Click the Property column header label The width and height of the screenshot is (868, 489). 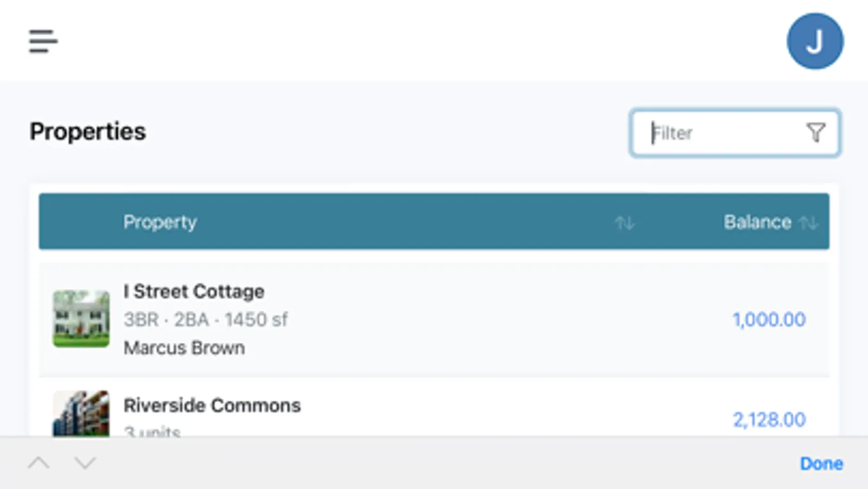pos(160,222)
